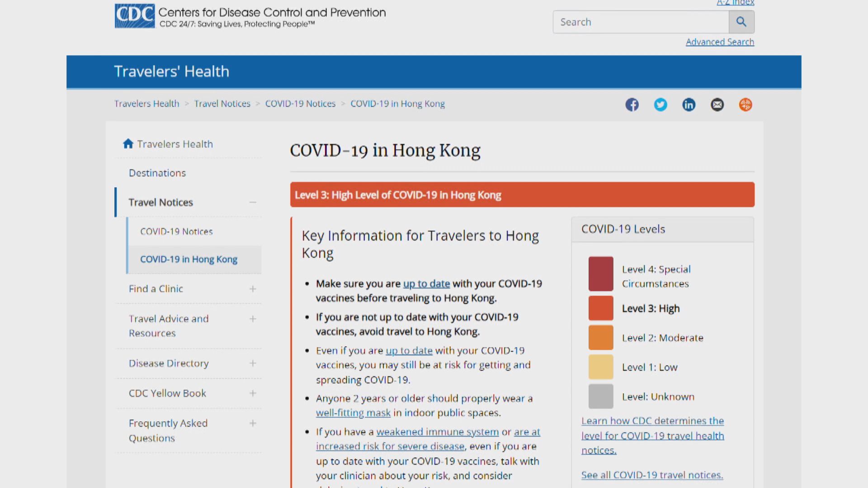
Task: Click the LinkedIn share icon
Action: point(689,104)
